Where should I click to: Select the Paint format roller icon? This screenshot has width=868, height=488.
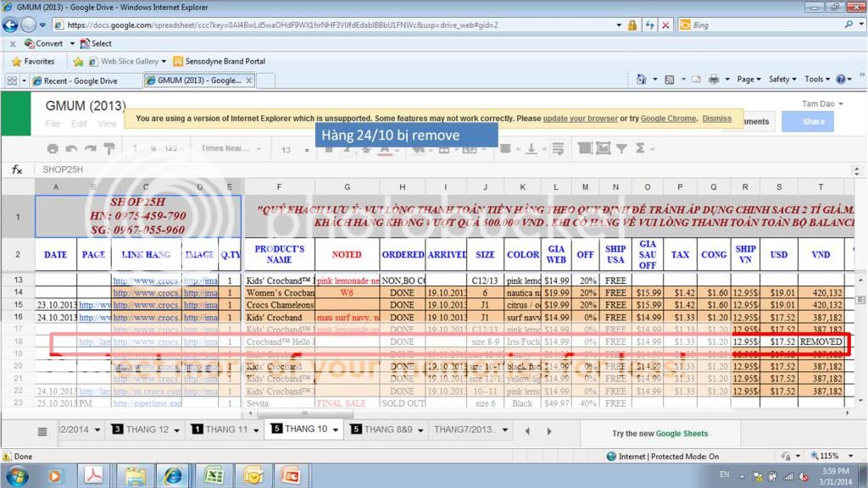click(x=108, y=149)
